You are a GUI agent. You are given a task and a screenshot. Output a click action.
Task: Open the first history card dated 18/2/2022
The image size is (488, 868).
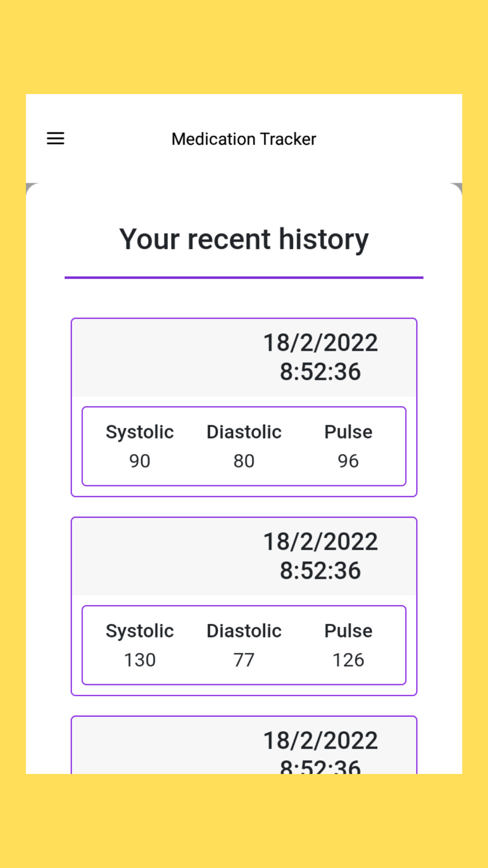coord(244,407)
